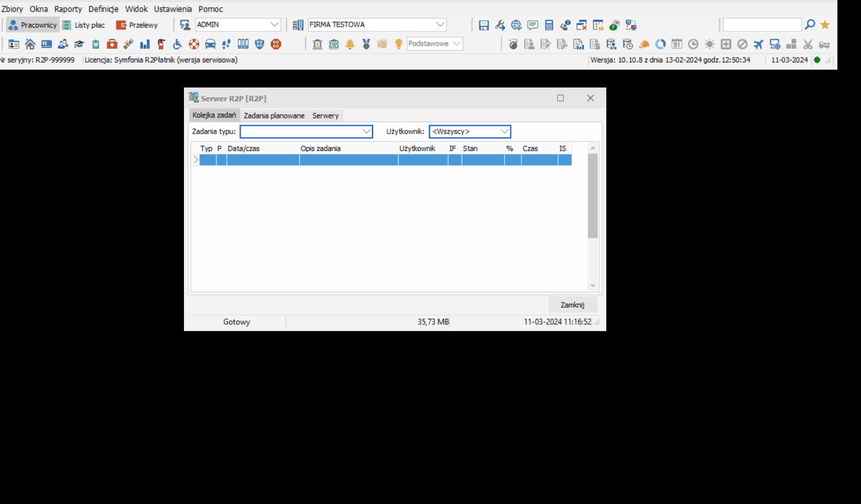Click the yellow light bulb icon
861x504 pixels.
coord(399,44)
